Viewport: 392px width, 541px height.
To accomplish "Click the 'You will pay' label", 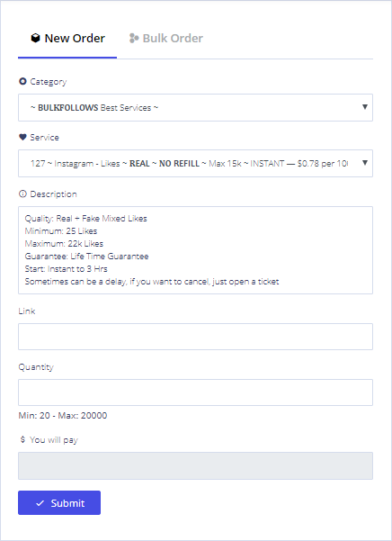I will pyautogui.click(x=54, y=440).
